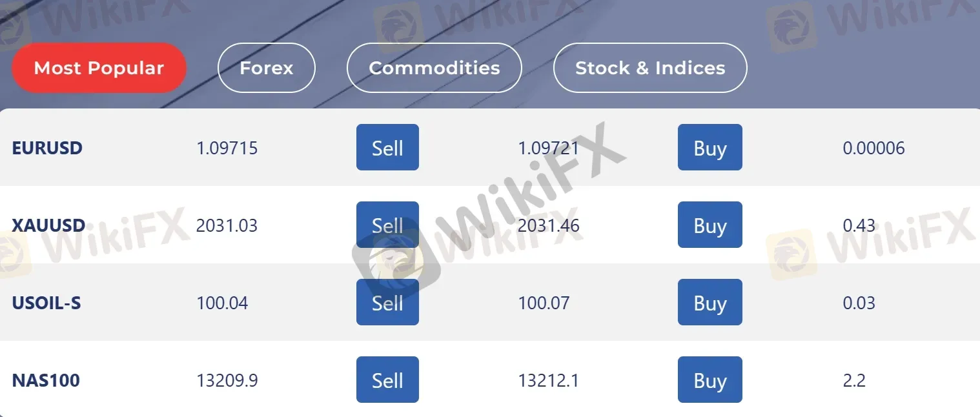The height and width of the screenshot is (417, 980).
Task: Select the Most Popular tab
Action: [x=98, y=68]
